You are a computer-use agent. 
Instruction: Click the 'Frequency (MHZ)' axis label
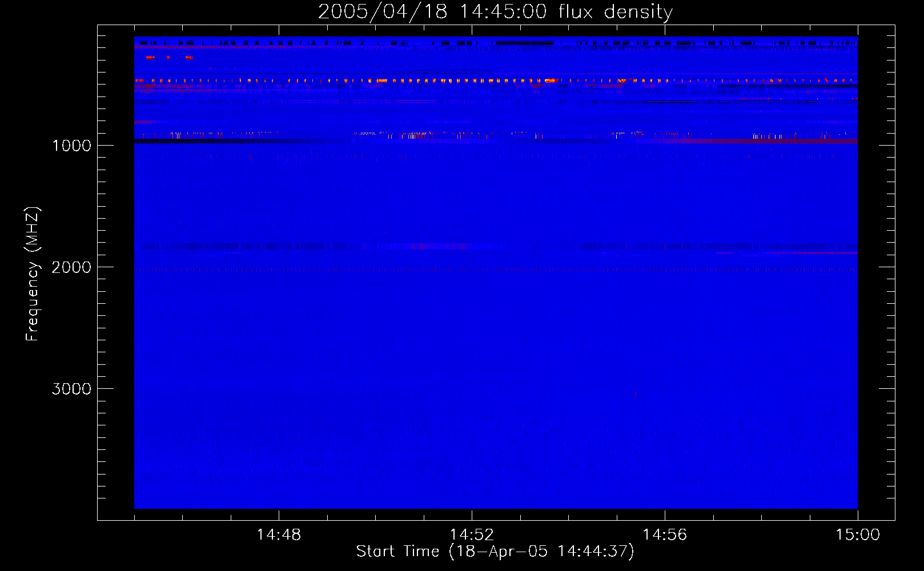tap(33, 274)
